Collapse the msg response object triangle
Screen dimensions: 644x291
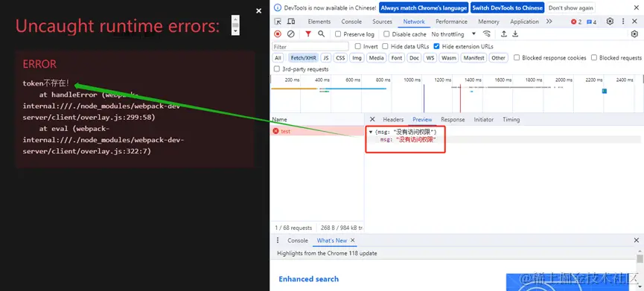[x=371, y=132]
